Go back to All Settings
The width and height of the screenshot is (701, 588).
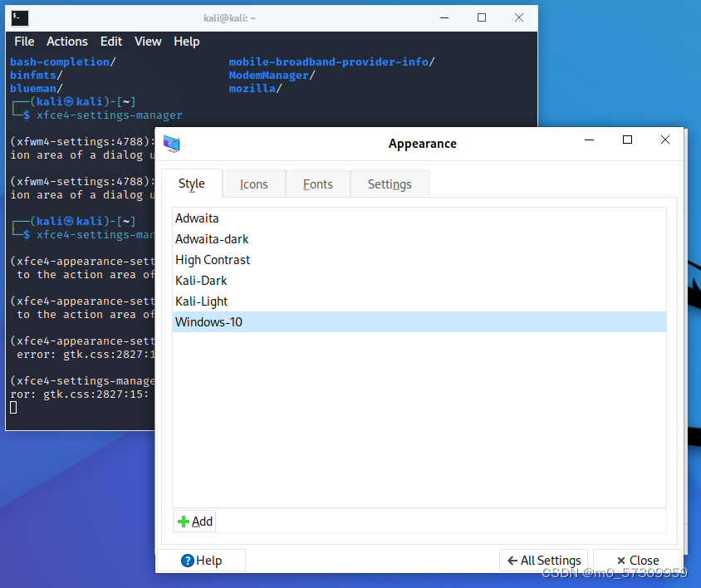click(544, 561)
